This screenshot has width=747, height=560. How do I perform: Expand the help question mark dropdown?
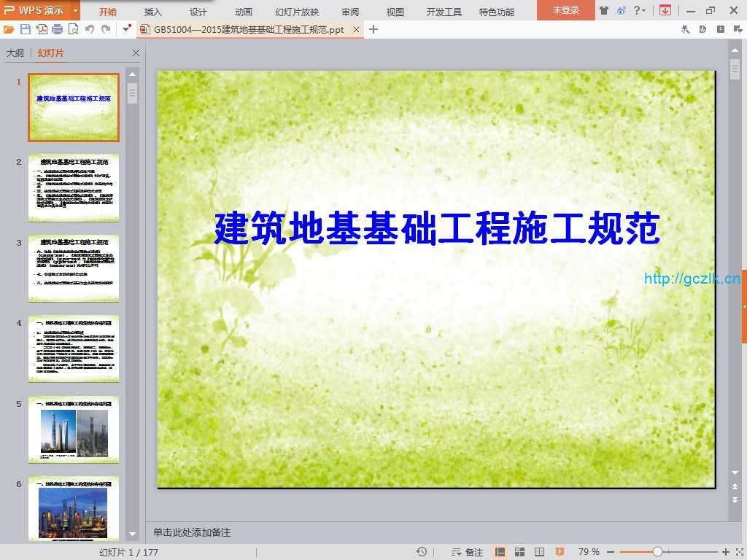click(x=644, y=10)
